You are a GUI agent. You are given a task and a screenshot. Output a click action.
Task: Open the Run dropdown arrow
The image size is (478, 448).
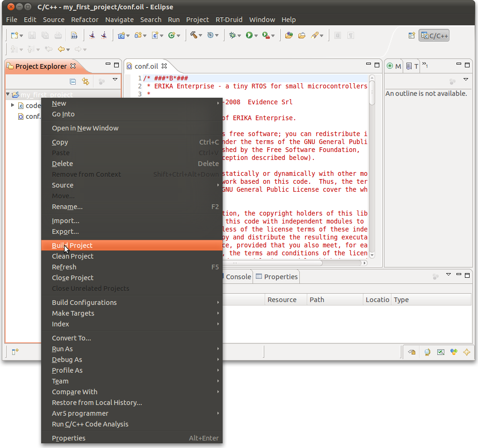click(x=256, y=36)
